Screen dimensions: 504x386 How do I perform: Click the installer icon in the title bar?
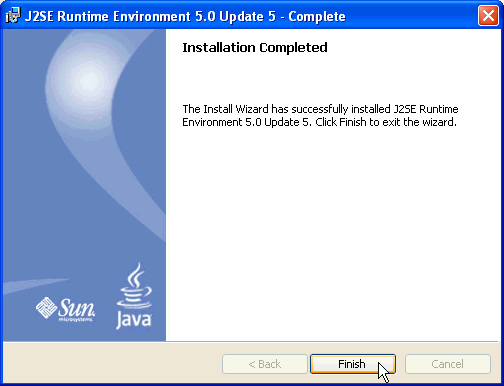click(13, 16)
